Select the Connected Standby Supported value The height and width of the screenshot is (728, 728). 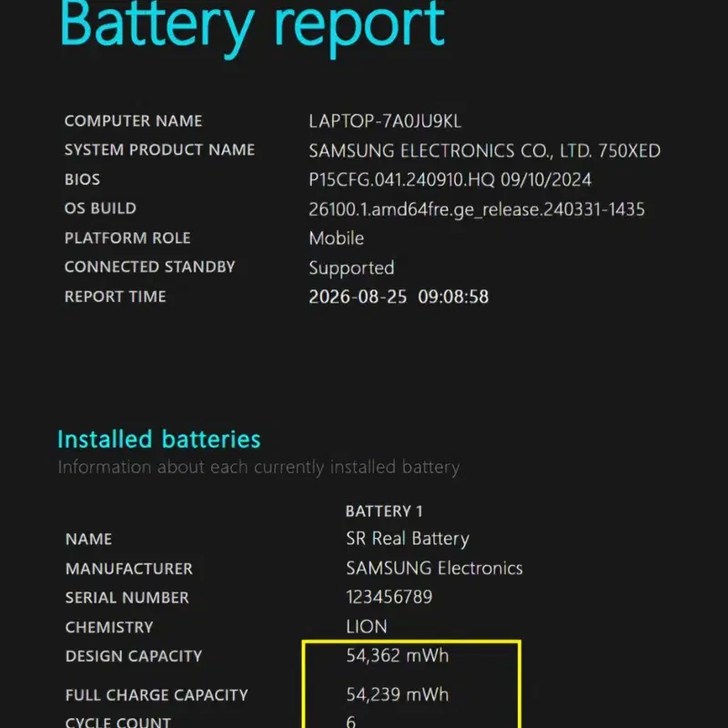(x=351, y=268)
